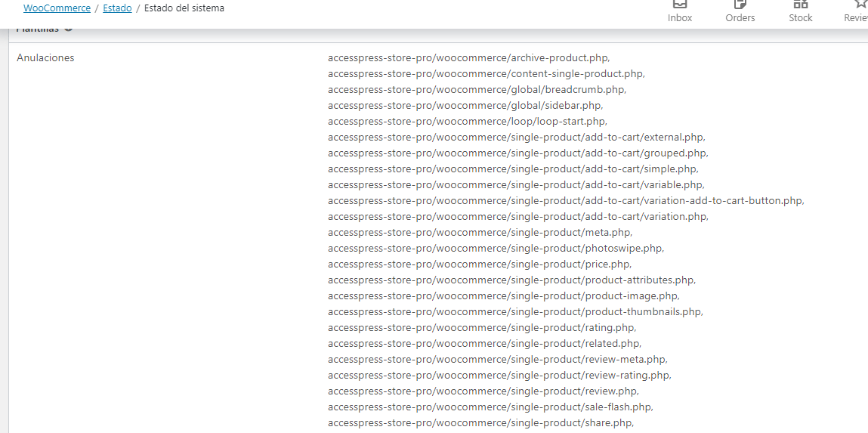This screenshot has width=868, height=433.
Task: Select the add-to-cart/external.php override path
Action: 517,137
